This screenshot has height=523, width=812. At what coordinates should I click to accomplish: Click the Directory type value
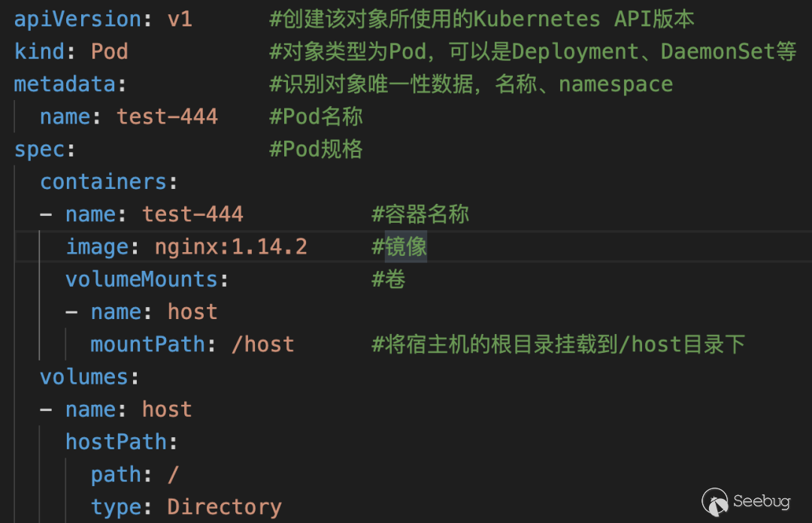224,507
